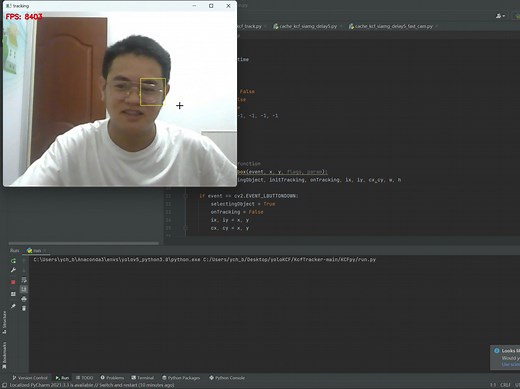Rerun the script with green rerun icon
520x389 pixels.
pos(13,261)
